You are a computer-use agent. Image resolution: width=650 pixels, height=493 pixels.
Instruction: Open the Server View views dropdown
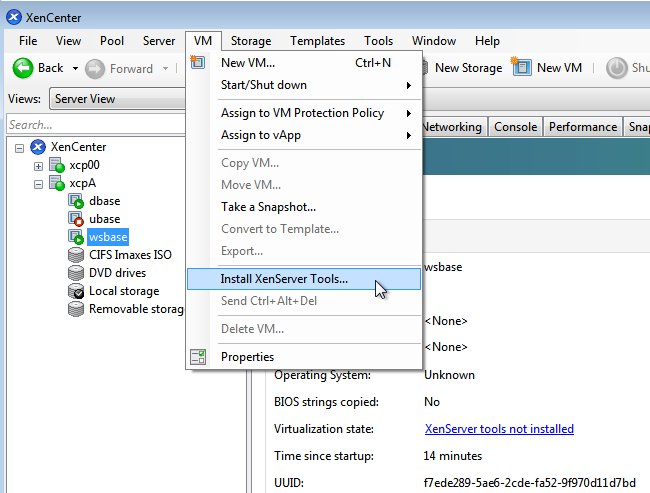[x=117, y=99]
